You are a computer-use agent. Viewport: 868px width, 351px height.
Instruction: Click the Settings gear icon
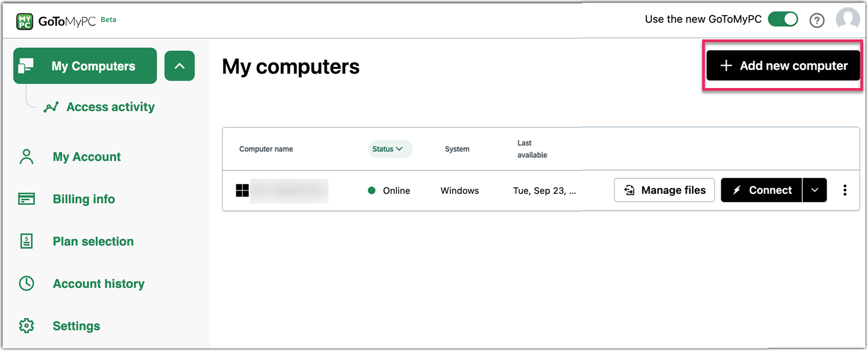click(26, 326)
